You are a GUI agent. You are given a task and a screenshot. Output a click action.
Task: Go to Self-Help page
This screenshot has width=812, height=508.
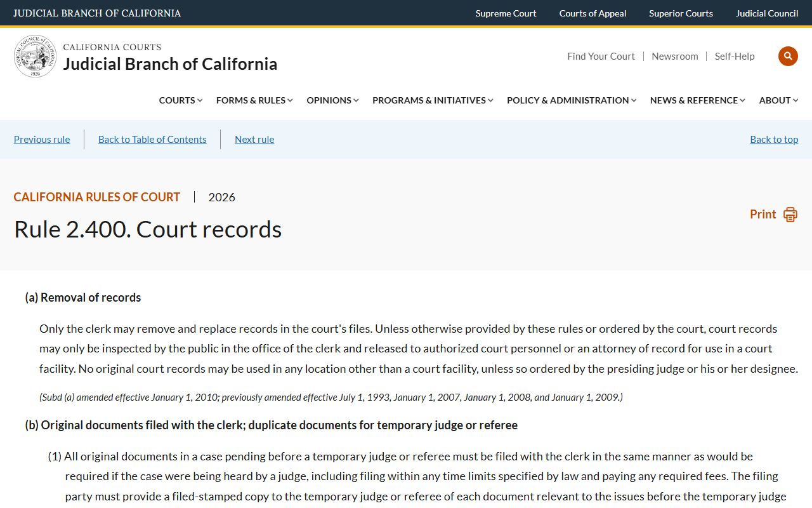(735, 57)
